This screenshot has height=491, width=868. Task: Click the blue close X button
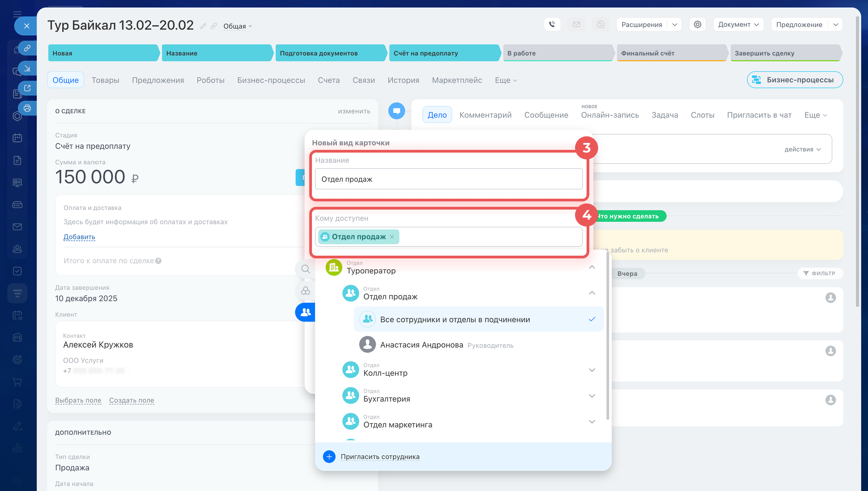tap(27, 26)
